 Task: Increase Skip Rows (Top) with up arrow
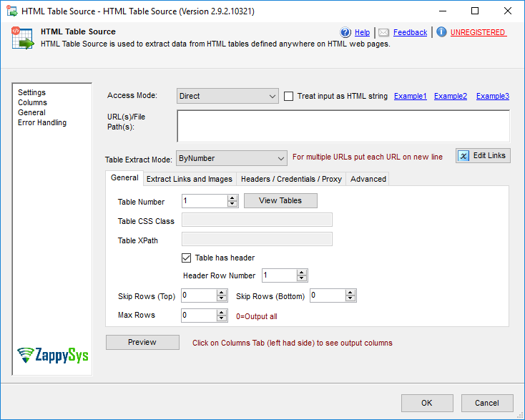[221, 293]
